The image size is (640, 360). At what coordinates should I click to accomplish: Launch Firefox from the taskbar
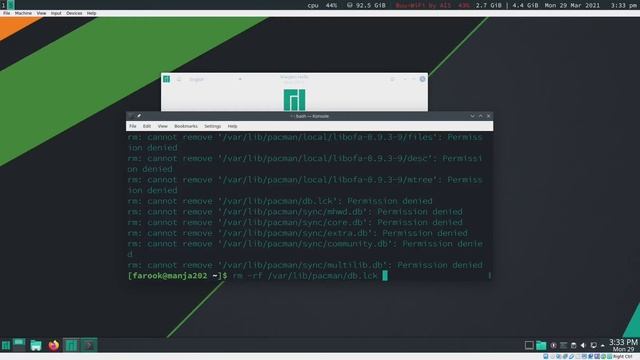[x=53, y=345]
